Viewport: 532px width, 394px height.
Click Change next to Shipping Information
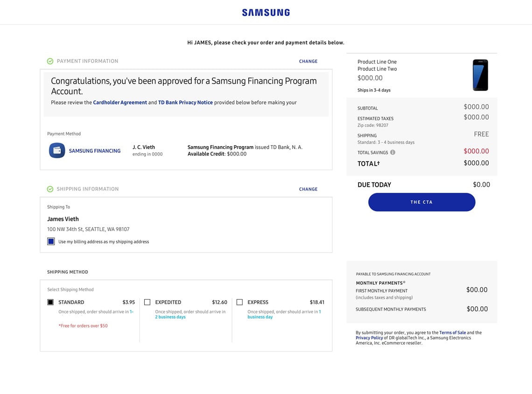[308, 189]
